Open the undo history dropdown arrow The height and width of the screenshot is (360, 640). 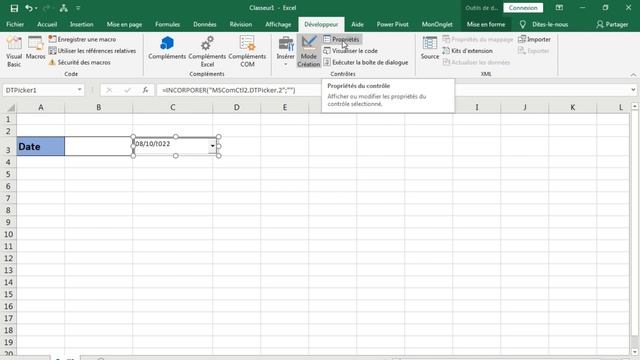coord(36,8)
